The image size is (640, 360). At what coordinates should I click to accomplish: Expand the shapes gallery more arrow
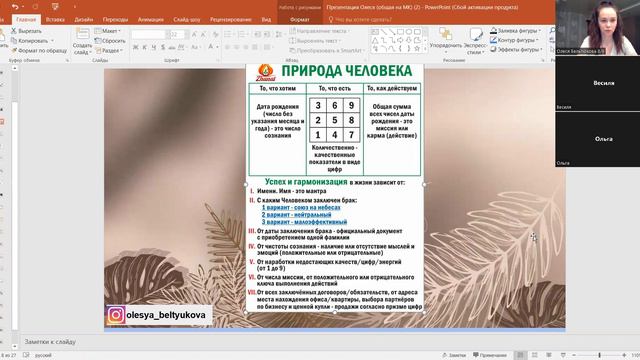[x=425, y=49]
